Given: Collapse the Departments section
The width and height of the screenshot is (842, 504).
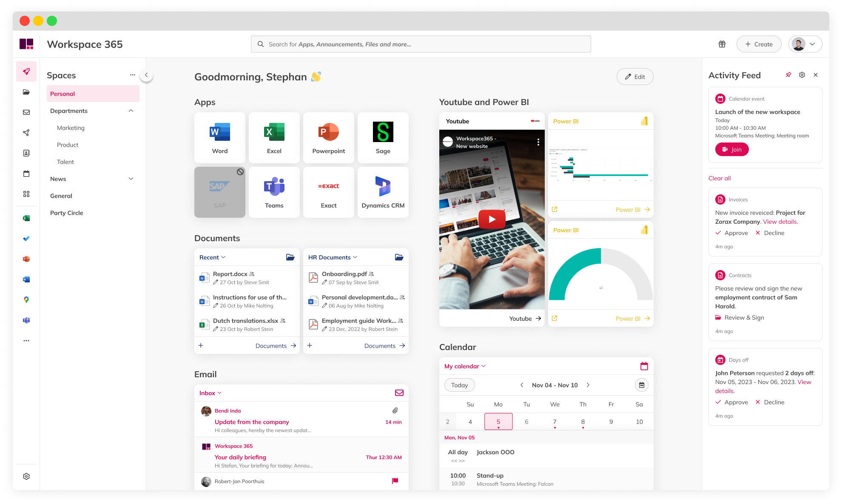Looking at the screenshot, I should point(131,111).
